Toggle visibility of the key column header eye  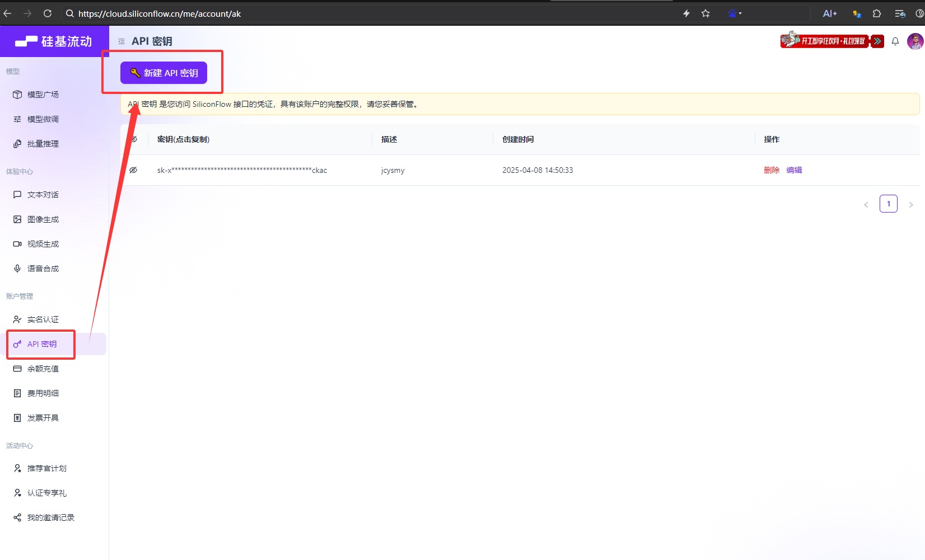click(133, 139)
